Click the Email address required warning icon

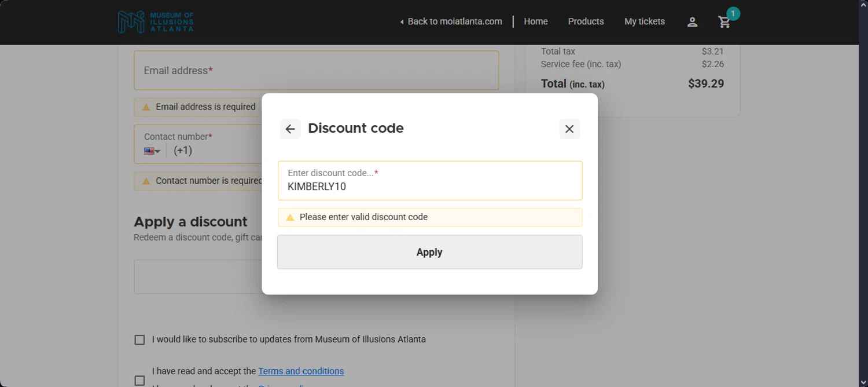(x=146, y=107)
